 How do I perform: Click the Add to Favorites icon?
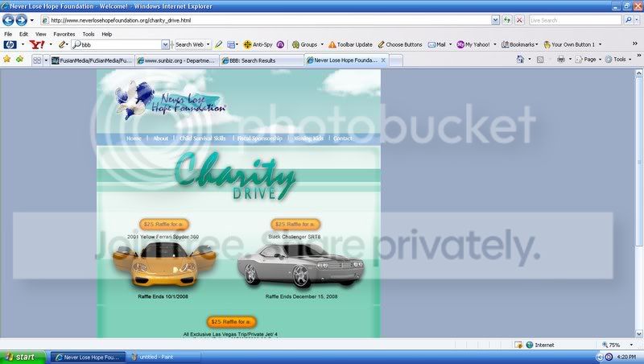tap(19, 59)
